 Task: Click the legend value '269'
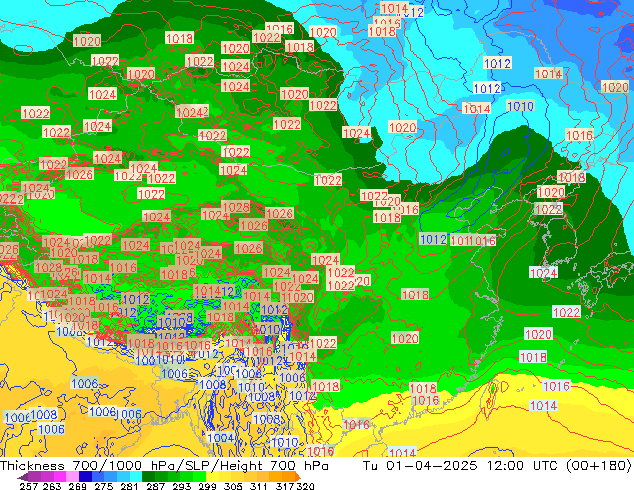[78, 486]
